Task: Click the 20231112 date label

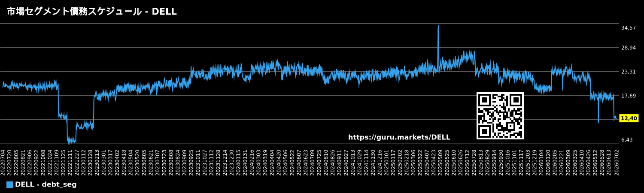Action: [211, 162]
